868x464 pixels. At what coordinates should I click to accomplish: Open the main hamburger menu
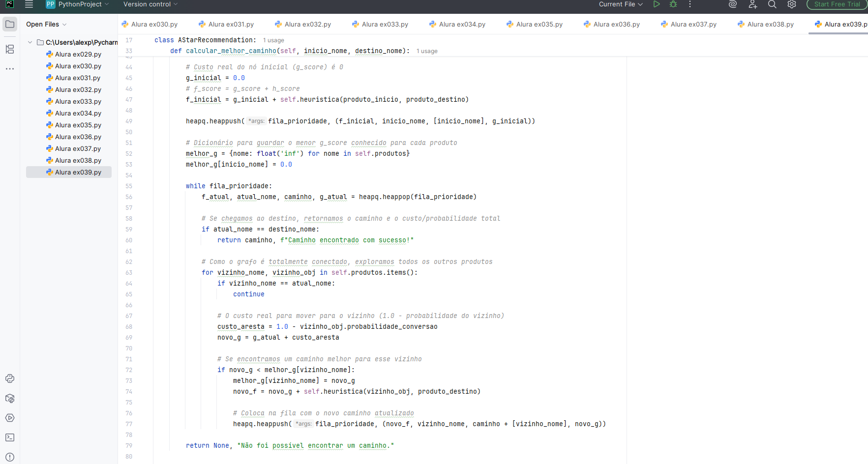pyautogui.click(x=29, y=4)
